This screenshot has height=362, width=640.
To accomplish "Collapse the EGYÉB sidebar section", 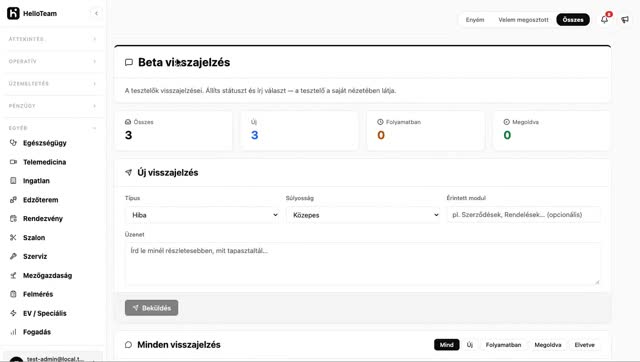I will pyautogui.click(x=53, y=128).
